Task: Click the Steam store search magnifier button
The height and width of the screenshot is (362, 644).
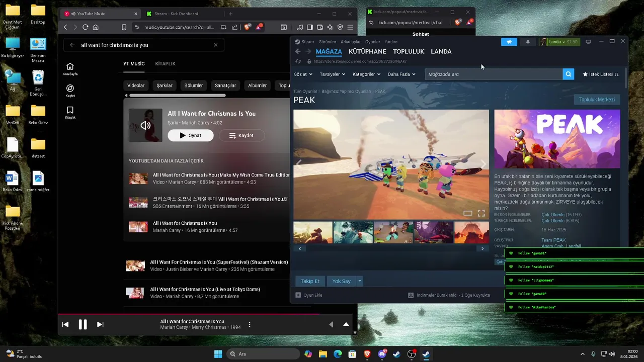Action: coord(568,74)
